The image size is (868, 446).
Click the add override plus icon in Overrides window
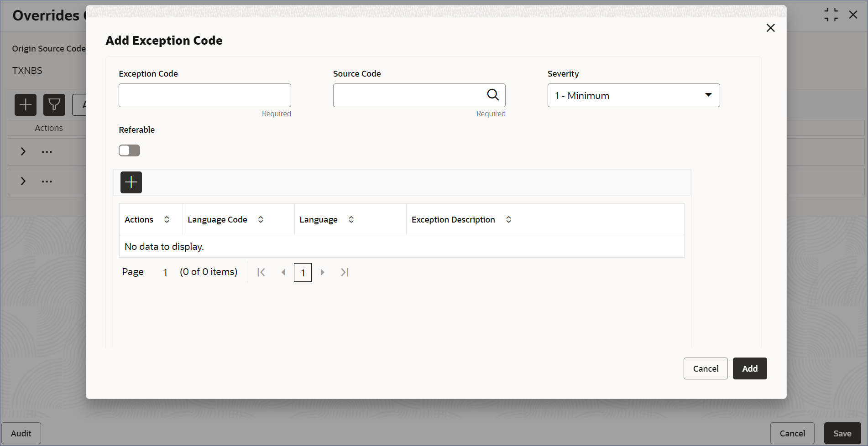pyautogui.click(x=26, y=105)
